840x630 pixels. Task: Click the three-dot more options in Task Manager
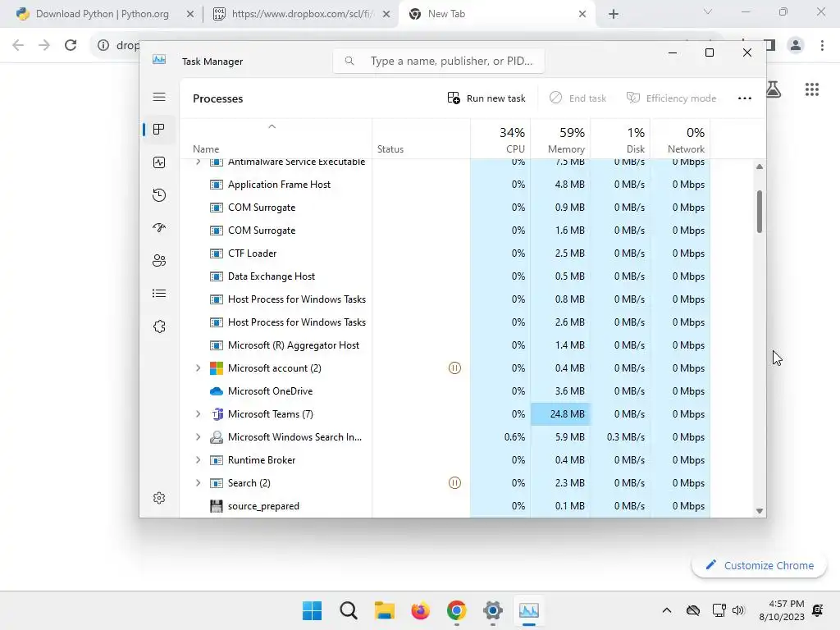click(745, 98)
